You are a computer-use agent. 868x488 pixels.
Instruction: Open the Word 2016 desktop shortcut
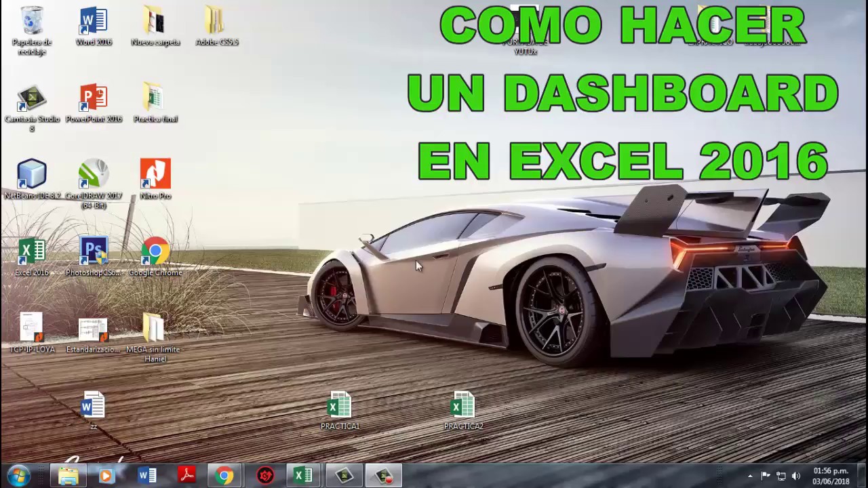pos(94,26)
